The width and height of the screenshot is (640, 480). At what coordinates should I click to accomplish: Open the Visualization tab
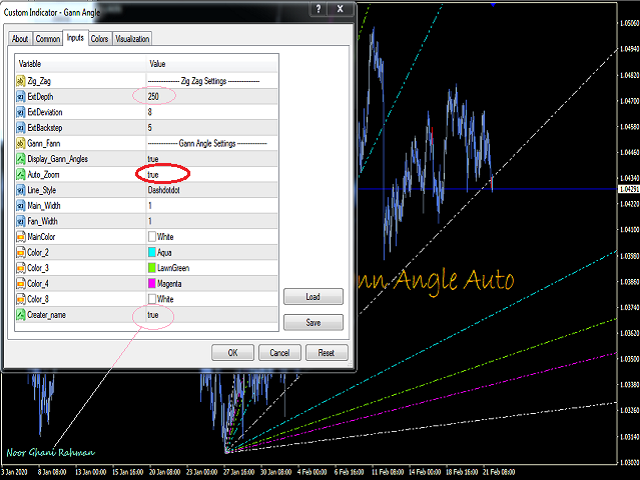[132, 39]
